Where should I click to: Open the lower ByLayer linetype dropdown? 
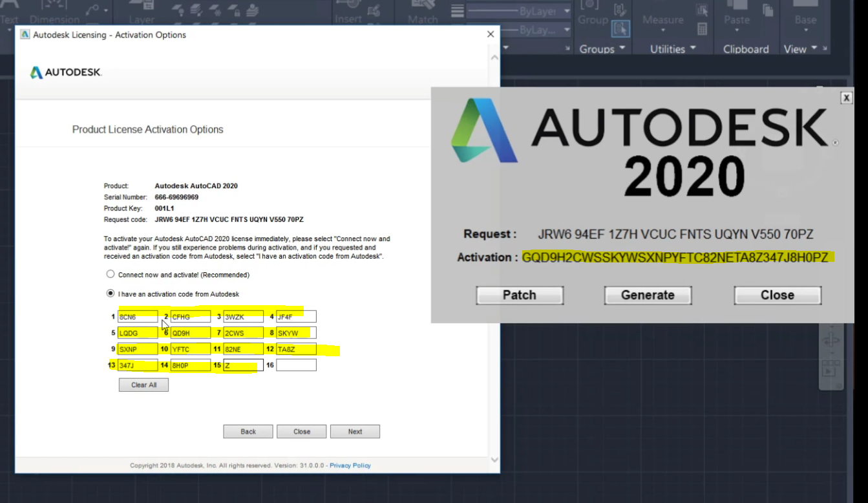(567, 30)
